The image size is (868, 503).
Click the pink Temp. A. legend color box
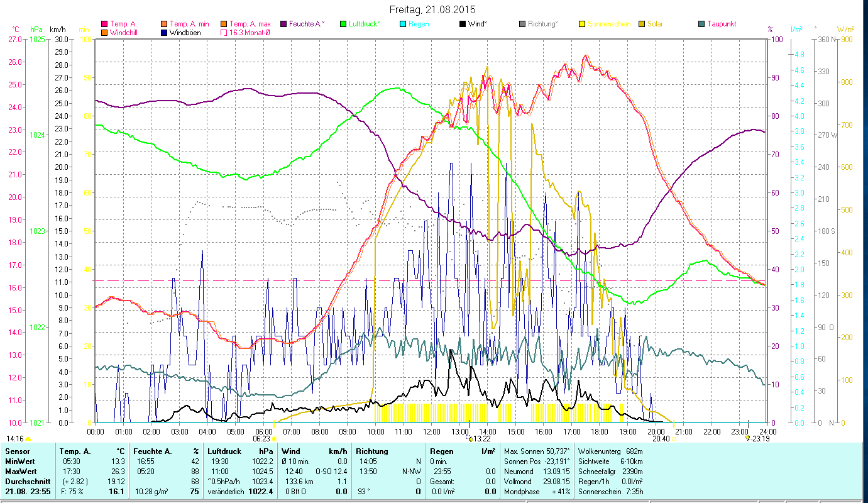point(104,24)
